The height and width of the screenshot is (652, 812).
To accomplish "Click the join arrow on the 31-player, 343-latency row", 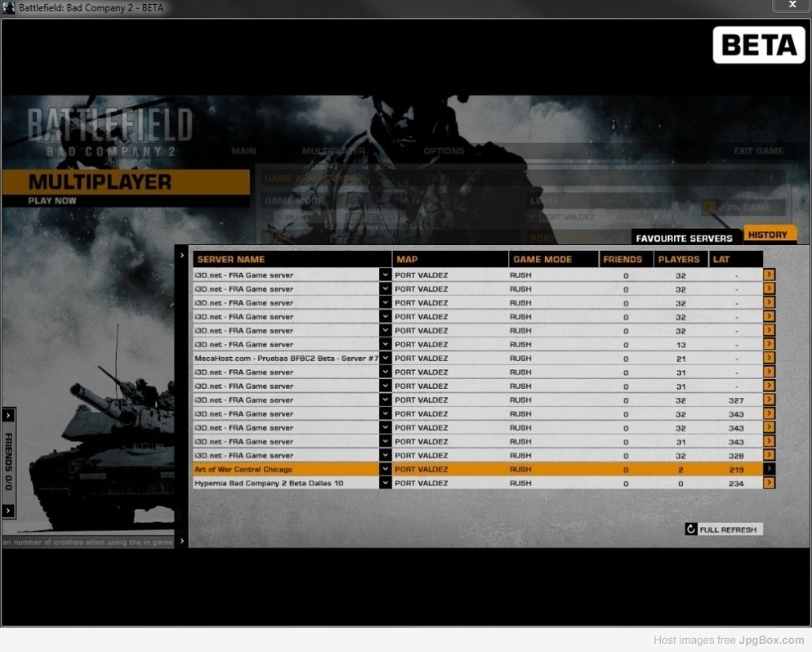I will 769,441.
